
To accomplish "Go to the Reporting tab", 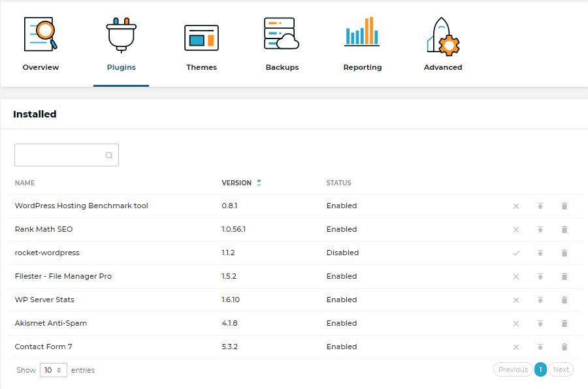I will [362, 44].
